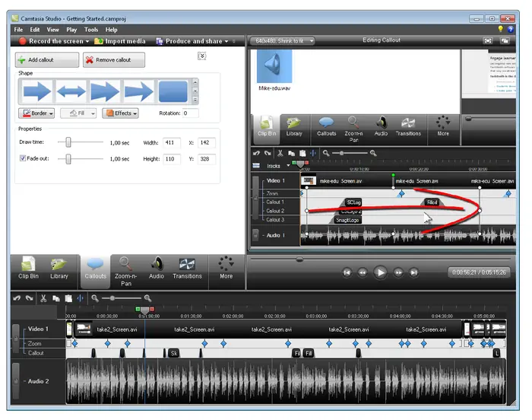Select Mike-edu.wav clip in preview

274,70
